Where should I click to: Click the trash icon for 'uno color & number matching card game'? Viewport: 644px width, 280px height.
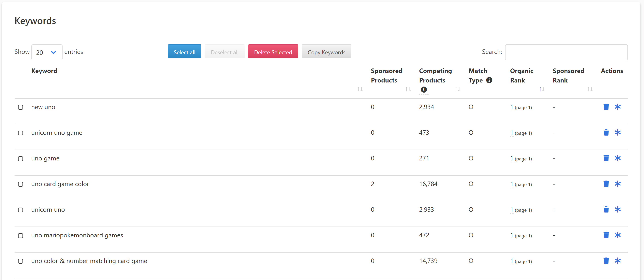click(606, 261)
